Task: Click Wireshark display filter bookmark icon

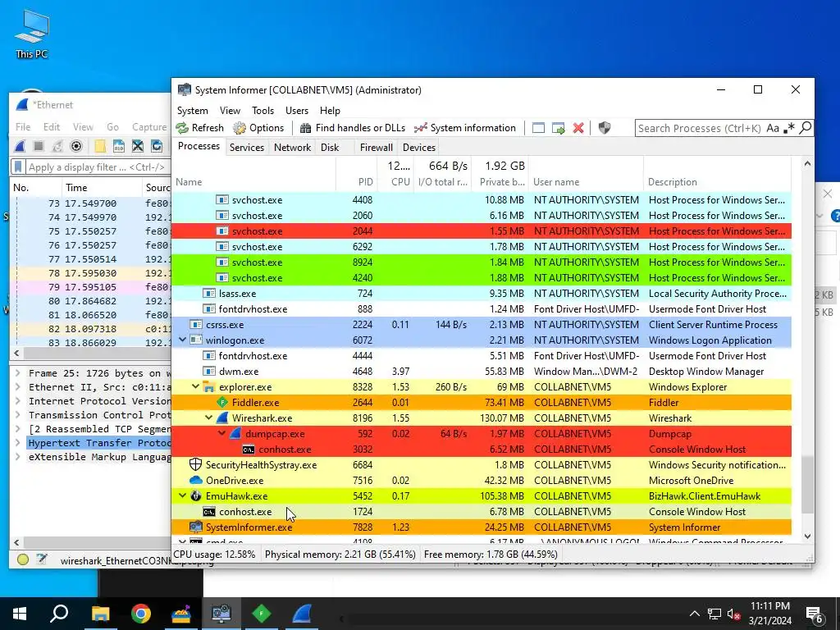Action: tap(18, 167)
